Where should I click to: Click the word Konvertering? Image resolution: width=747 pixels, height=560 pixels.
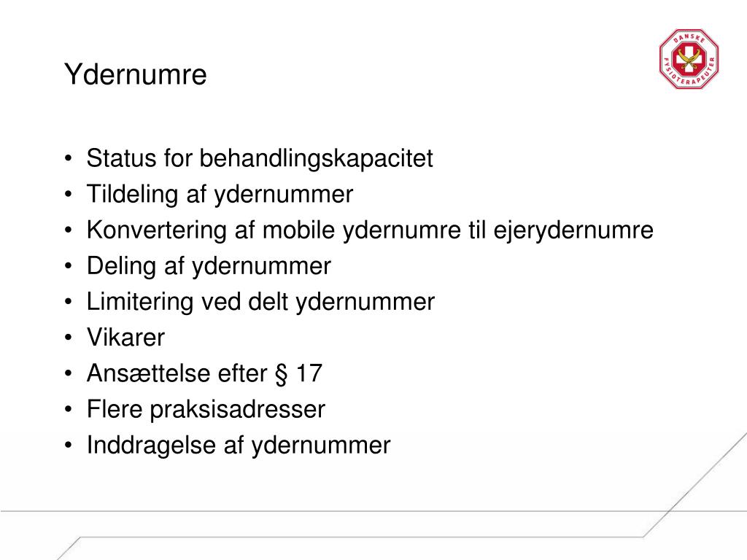[x=156, y=230]
